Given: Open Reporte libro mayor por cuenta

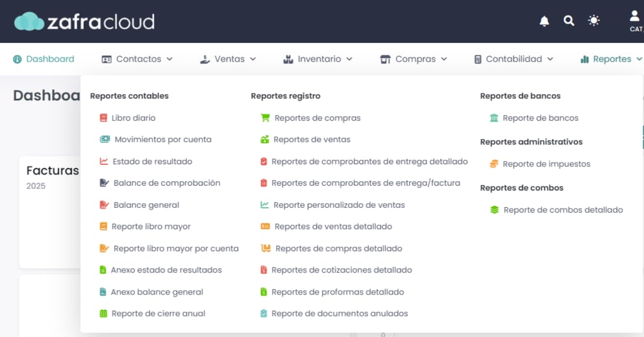Looking at the screenshot, I should [176, 248].
